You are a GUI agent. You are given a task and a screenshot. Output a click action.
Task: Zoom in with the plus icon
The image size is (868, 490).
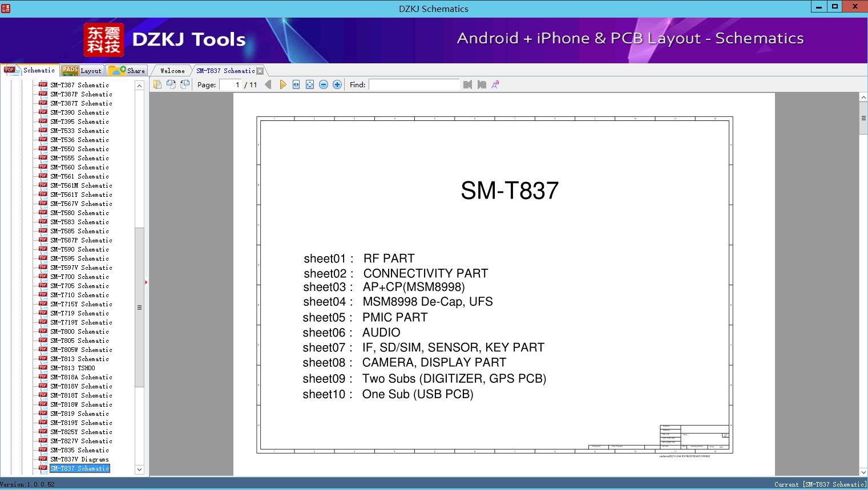[x=337, y=84]
